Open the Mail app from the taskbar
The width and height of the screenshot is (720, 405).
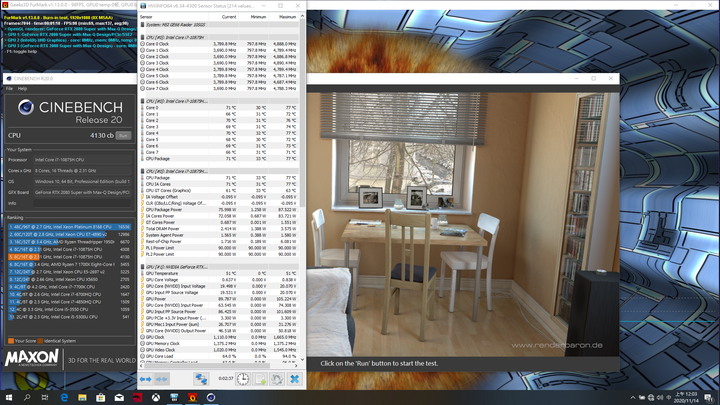pyautogui.click(x=119, y=398)
